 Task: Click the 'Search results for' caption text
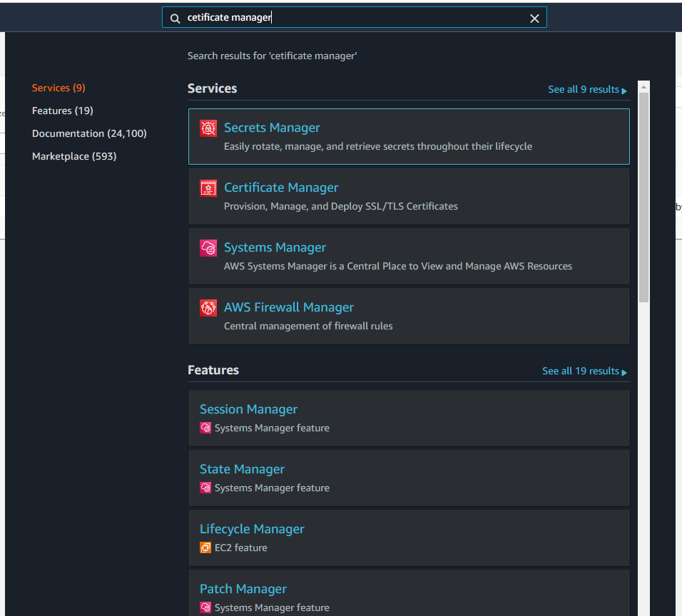pyautogui.click(x=273, y=56)
